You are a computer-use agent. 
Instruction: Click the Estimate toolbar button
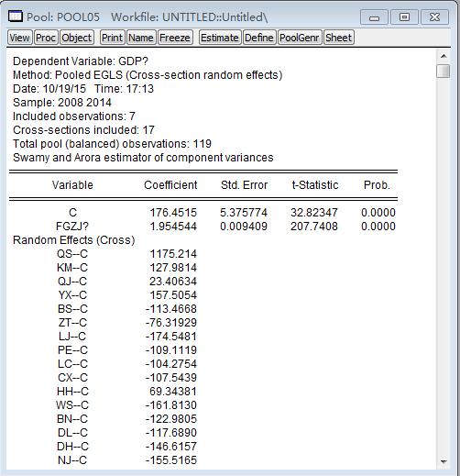[x=220, y=38]
